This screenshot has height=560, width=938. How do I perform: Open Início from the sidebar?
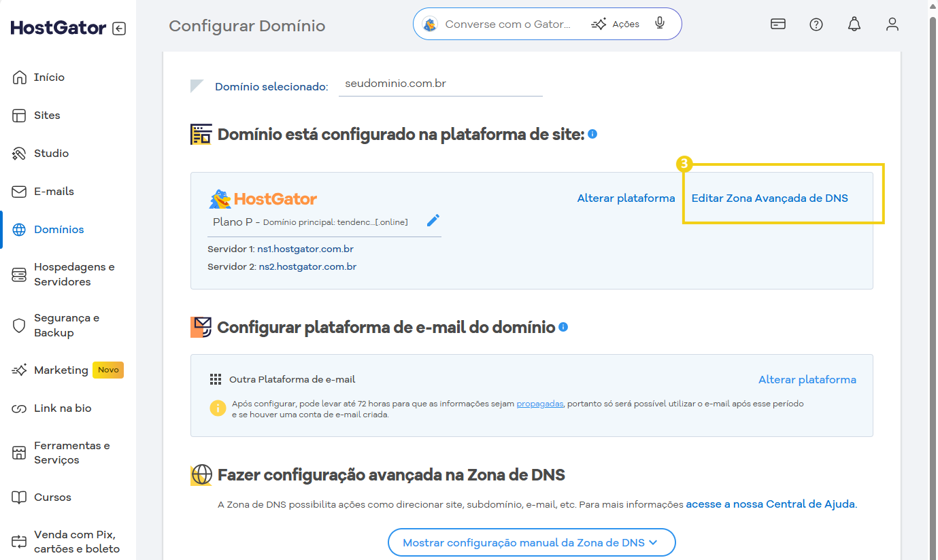[49, 77]
